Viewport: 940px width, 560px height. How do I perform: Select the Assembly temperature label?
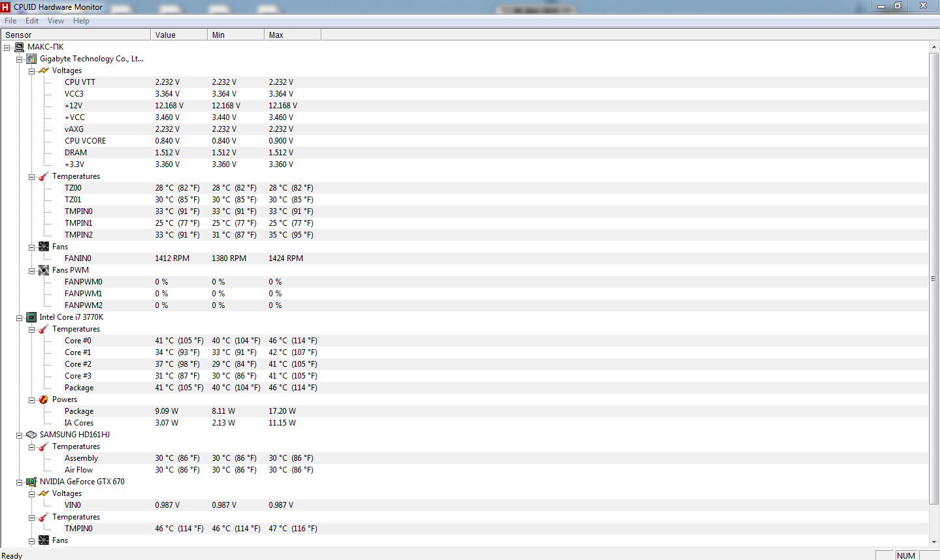[81, 458]
